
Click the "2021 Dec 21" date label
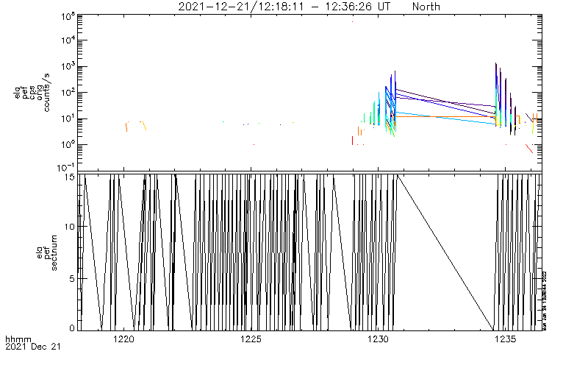[x=32, y=347]
